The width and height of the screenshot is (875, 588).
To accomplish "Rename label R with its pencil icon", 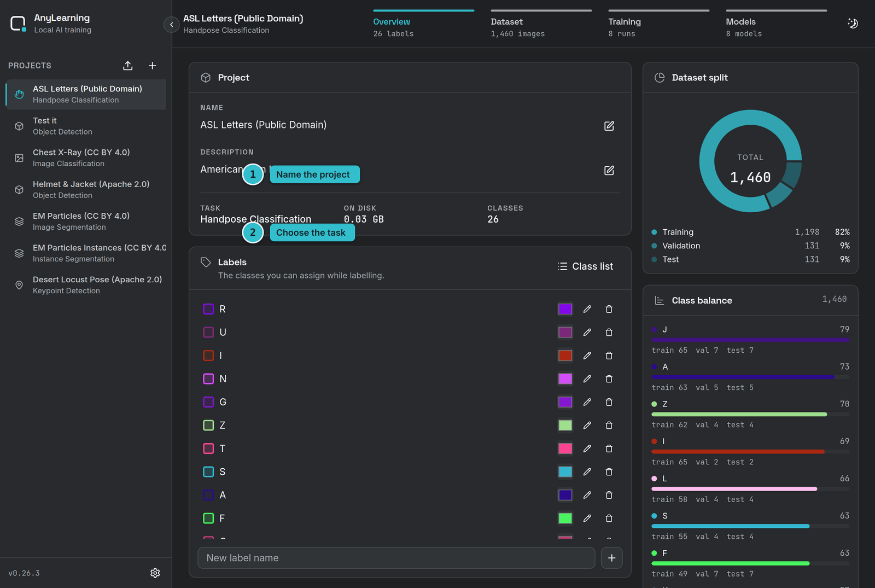I will 587,309.
